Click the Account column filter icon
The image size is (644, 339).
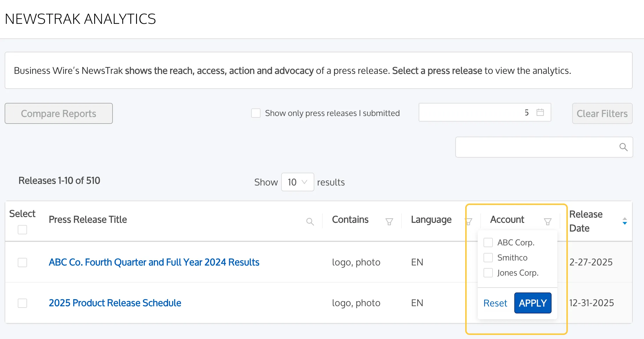(x=548, y=222)
